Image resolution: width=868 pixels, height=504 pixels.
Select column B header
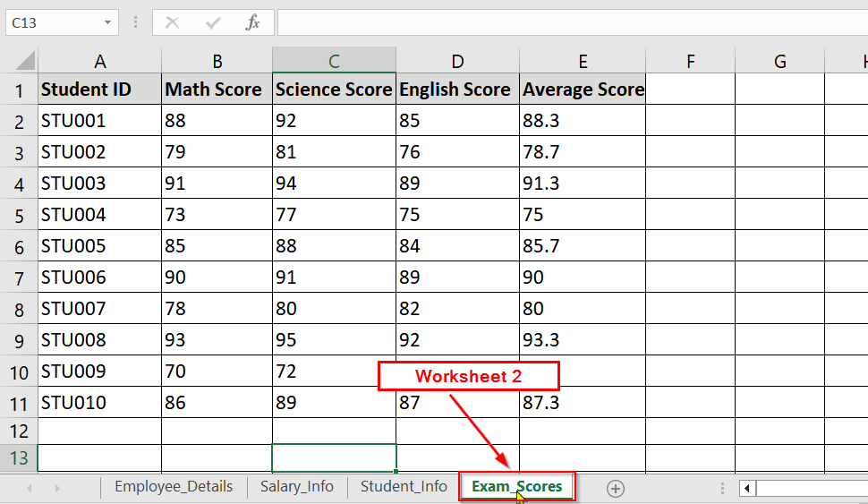click(x=217, y=61)
